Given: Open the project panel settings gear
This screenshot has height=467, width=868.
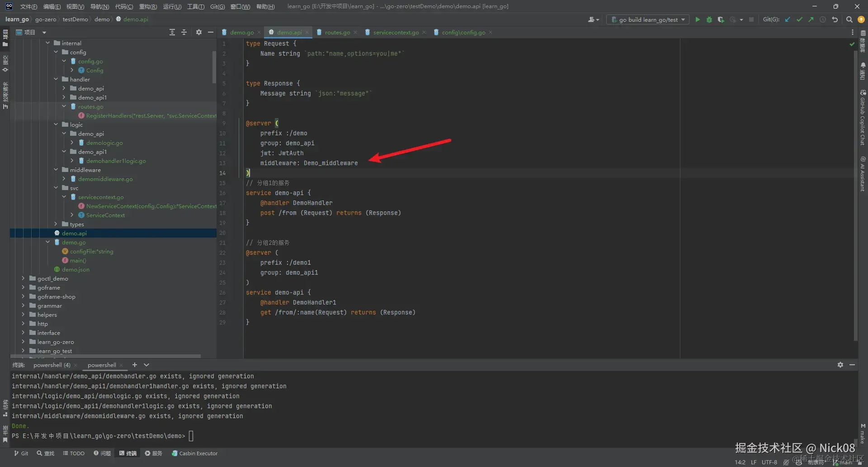Looking at the screenshot, I should (x=199, y=32).
